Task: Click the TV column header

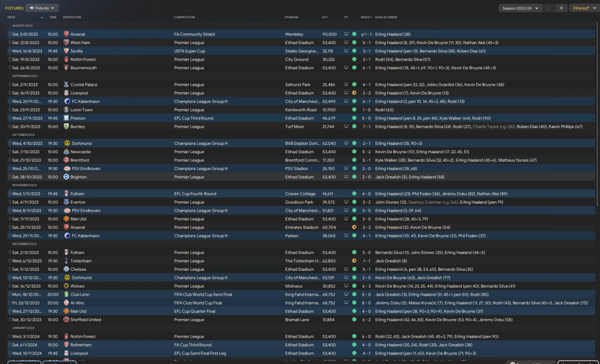Action: tap(346, 17)
